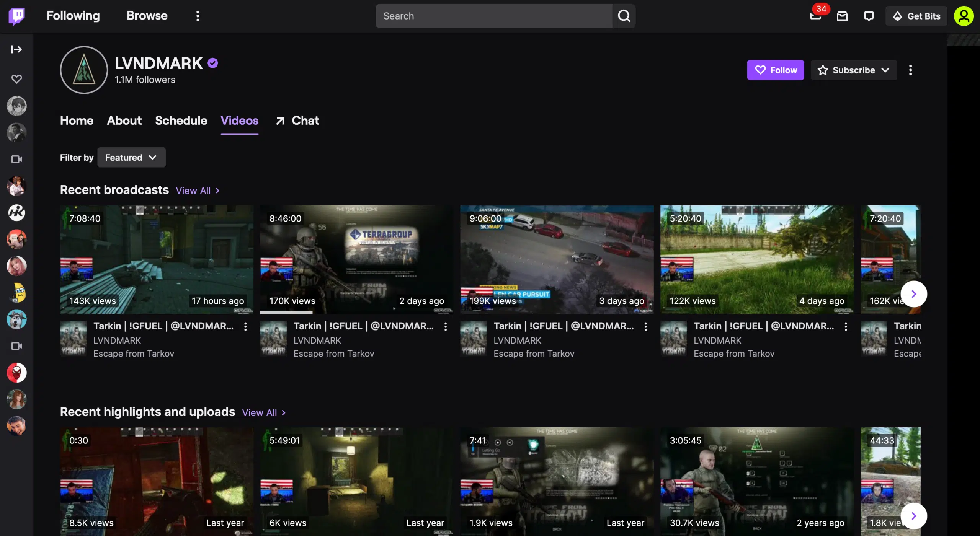This screenshot has height=536, width=980.
Task: Expand the left sidebar with arrow icon
Action: tap(16, 49)
